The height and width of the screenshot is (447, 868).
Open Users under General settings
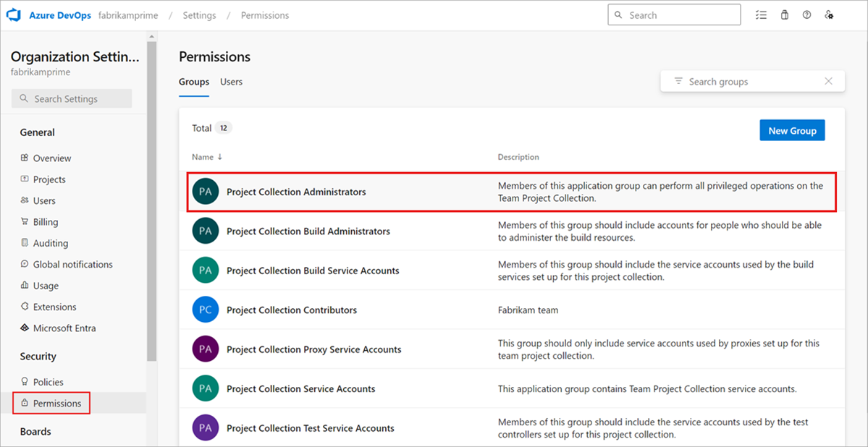[44, 201]
